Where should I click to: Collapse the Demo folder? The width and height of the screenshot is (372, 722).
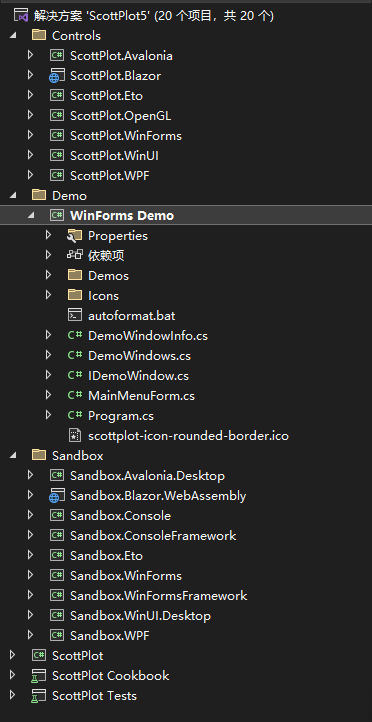12,195
